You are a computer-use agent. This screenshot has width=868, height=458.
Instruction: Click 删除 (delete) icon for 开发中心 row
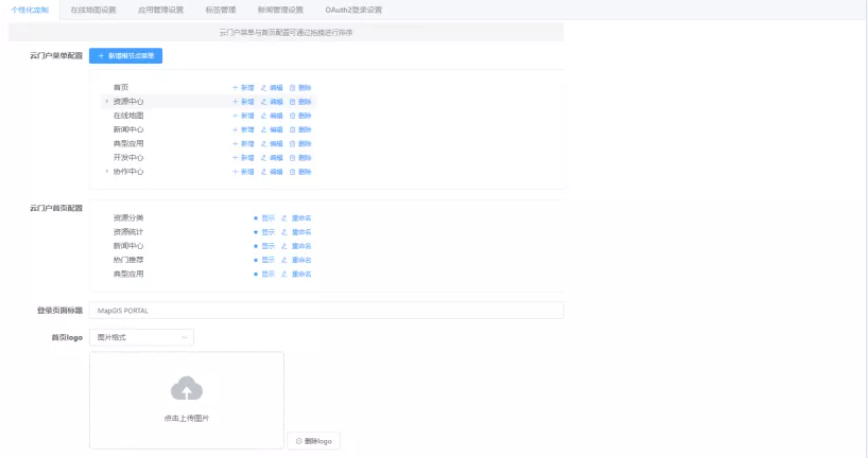click(292, 158)
